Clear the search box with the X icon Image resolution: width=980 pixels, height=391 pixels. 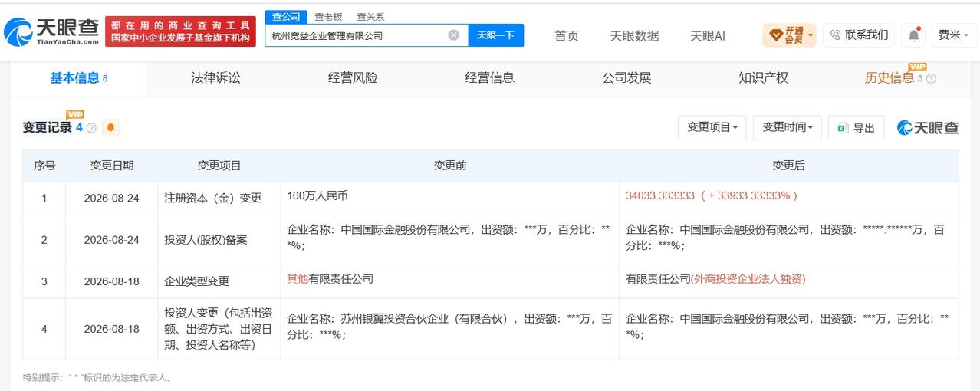[453, 35]
